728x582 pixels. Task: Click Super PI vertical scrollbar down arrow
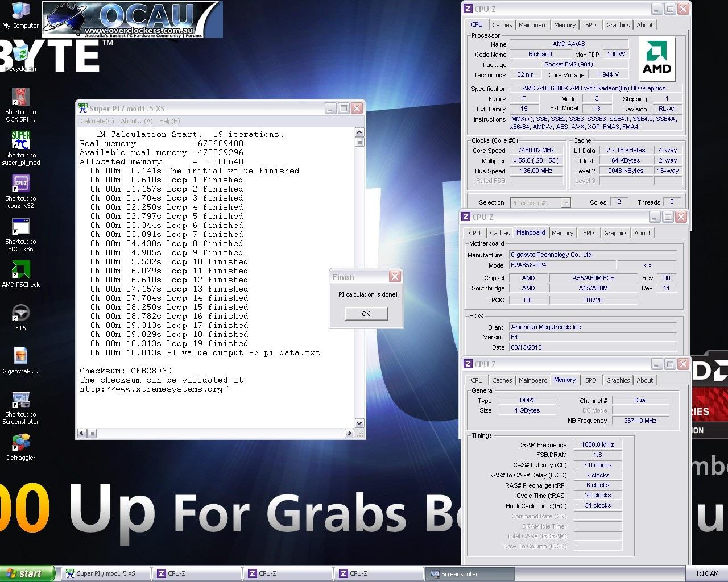tap(359, 423)
